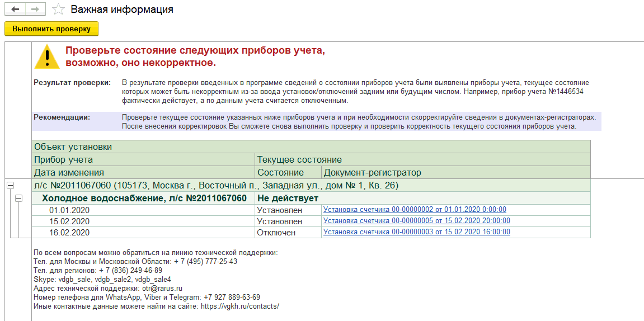The image size is (644, 321).
Task: Go back with the left arrow button
Action: [x=15, y=9]
